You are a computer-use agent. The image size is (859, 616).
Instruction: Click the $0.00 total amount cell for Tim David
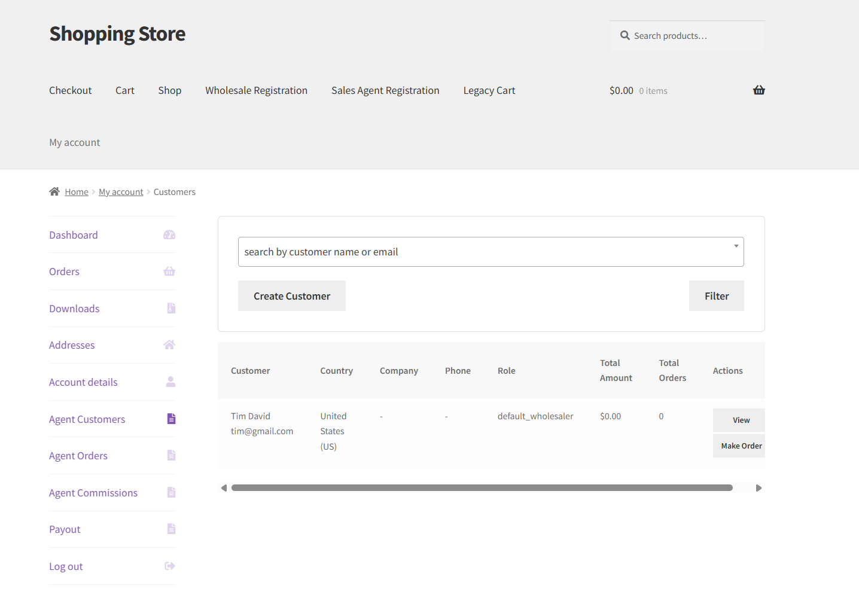tap(611, 416)
